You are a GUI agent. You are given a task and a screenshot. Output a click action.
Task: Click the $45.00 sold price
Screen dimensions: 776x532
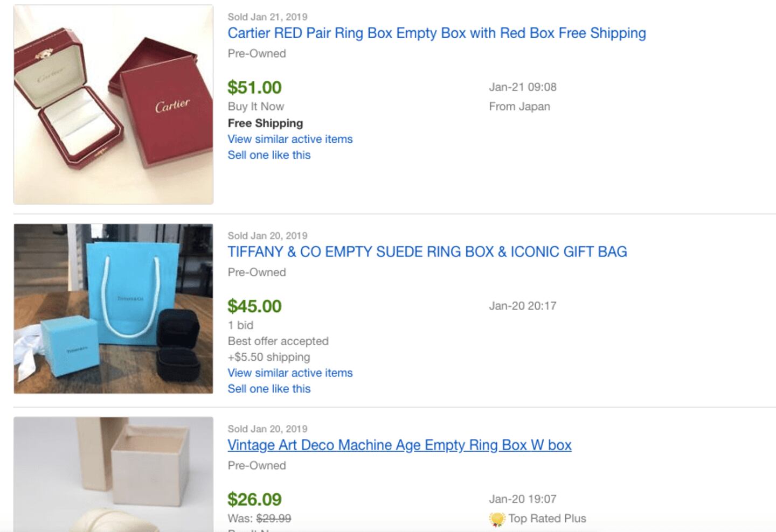[x=254, y=306]
